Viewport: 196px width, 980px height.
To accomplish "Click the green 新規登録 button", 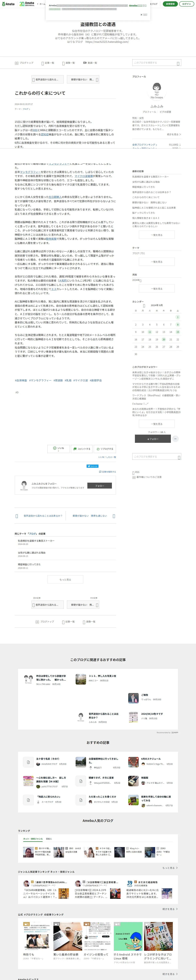I will (x=170, y=4).
